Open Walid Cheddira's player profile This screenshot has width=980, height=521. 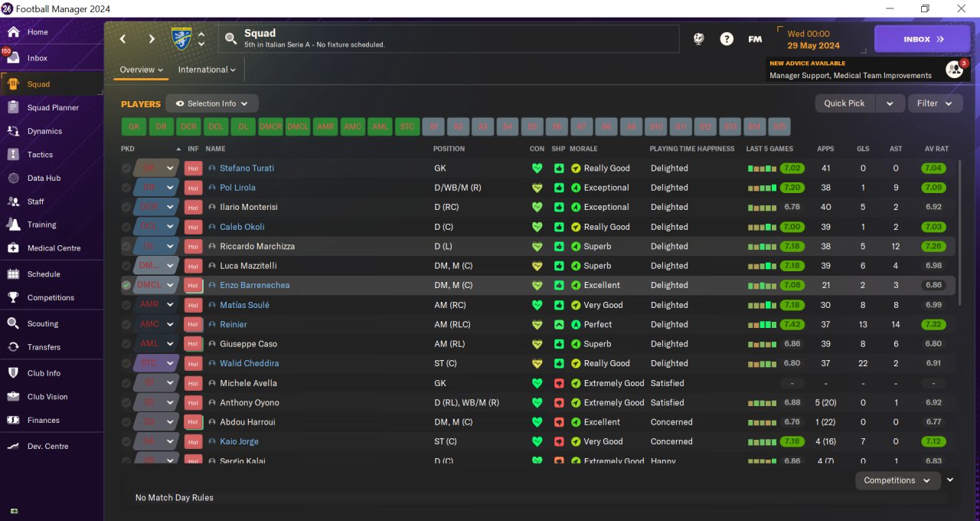tap(249, 363)
